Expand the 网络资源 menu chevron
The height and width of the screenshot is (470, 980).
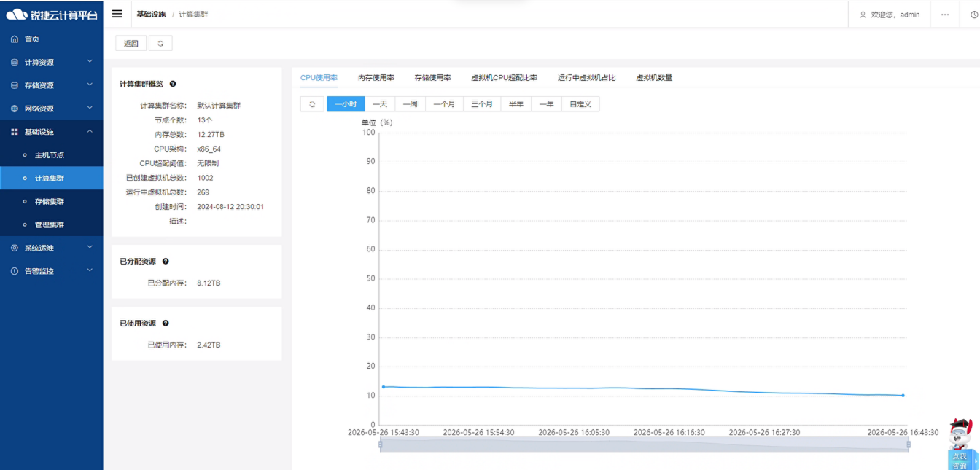90,108
